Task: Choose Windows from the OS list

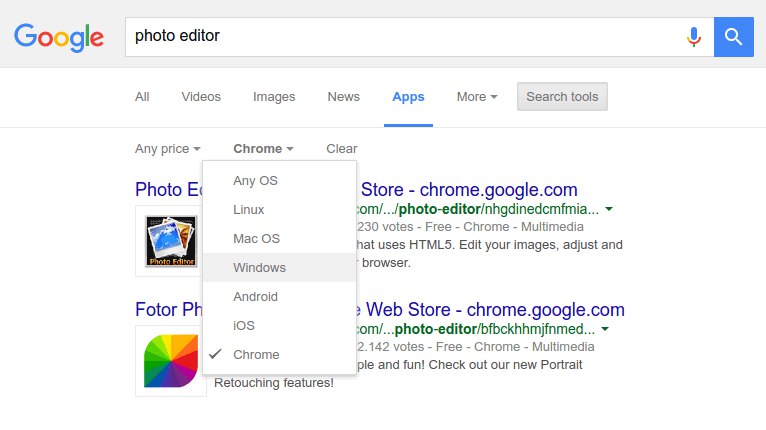Action: (x=279, y=267)
